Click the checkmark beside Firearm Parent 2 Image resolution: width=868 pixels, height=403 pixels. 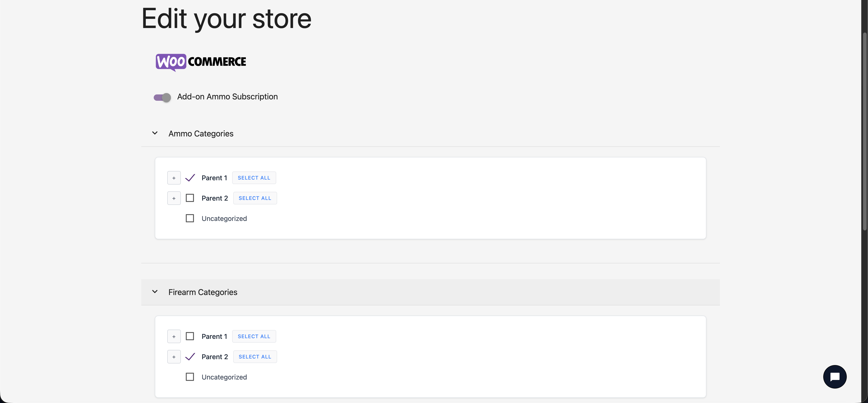coord(190,356)
